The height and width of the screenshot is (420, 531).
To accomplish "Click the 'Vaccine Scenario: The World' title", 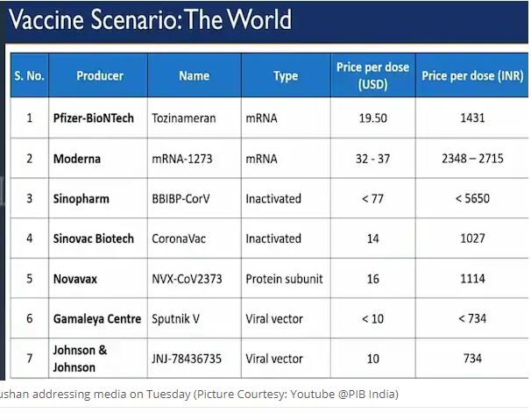I will 151,20.
